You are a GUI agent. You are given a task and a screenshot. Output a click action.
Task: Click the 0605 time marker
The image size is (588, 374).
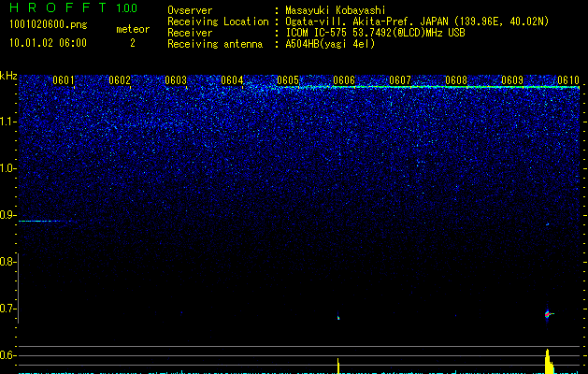(288, 80)
